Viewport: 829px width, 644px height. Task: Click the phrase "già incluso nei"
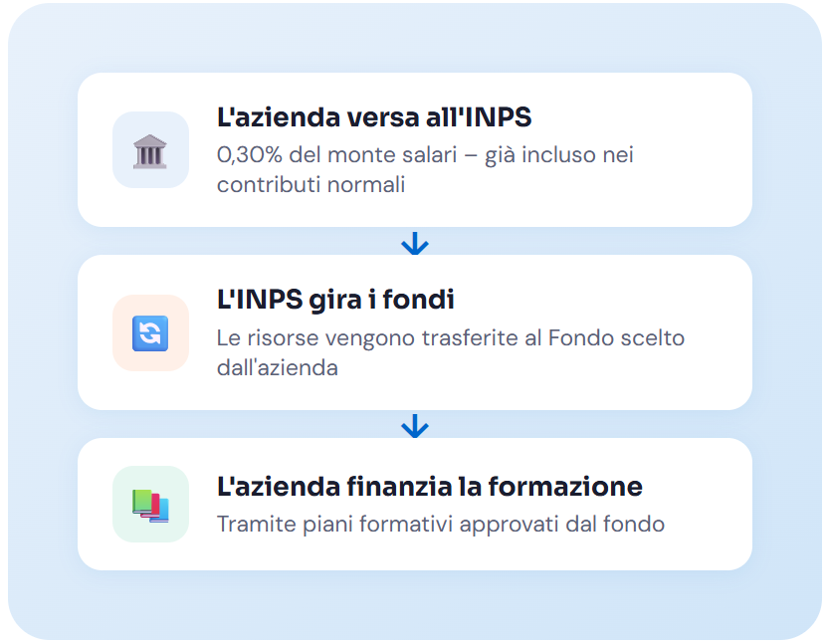tap(559, 155)
